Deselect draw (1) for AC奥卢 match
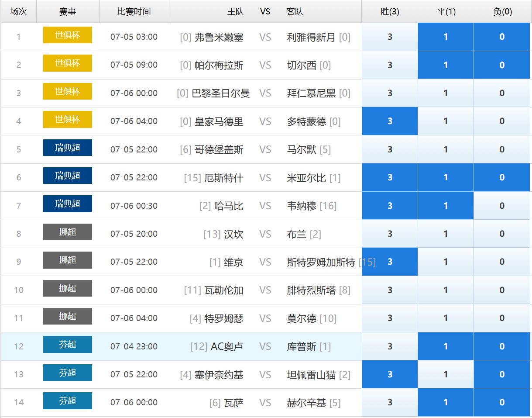Image resolution: width=532 pixels, height=418 pixels. coord(446,346)
